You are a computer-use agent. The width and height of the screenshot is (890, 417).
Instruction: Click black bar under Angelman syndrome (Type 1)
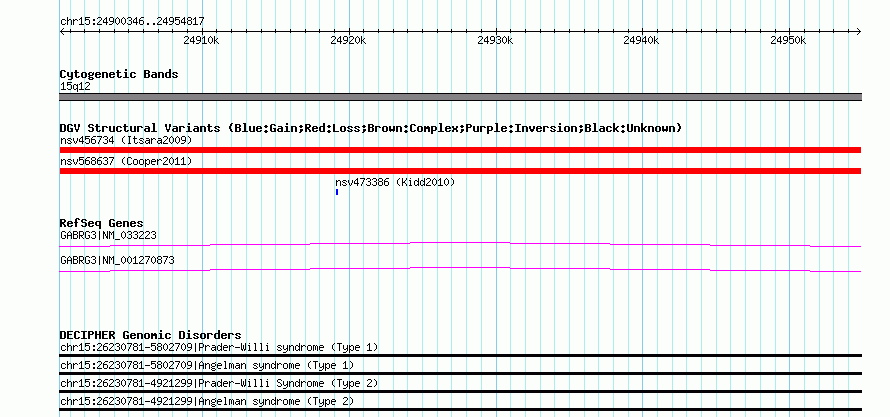(x=460, y=374)
